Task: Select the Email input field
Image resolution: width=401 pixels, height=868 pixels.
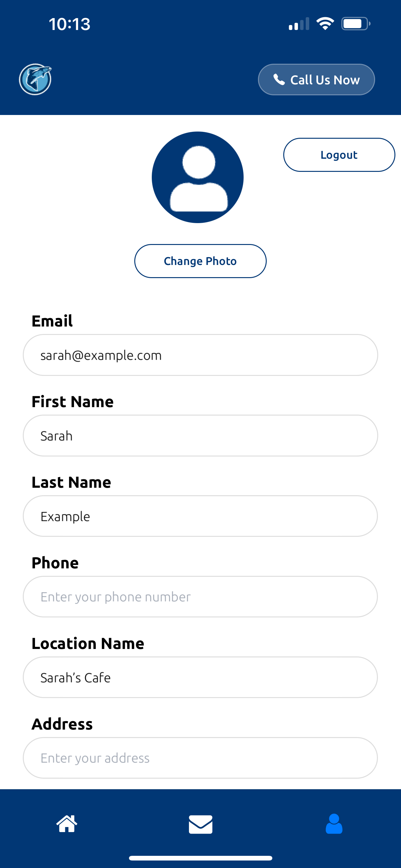Action: 200,355
